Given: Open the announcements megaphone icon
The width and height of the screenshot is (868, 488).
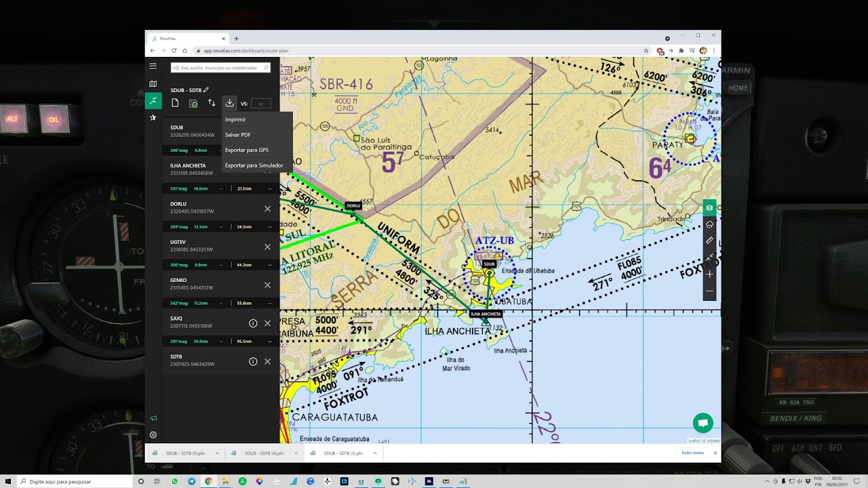Looking at the screenshot, I should point(153,418).
